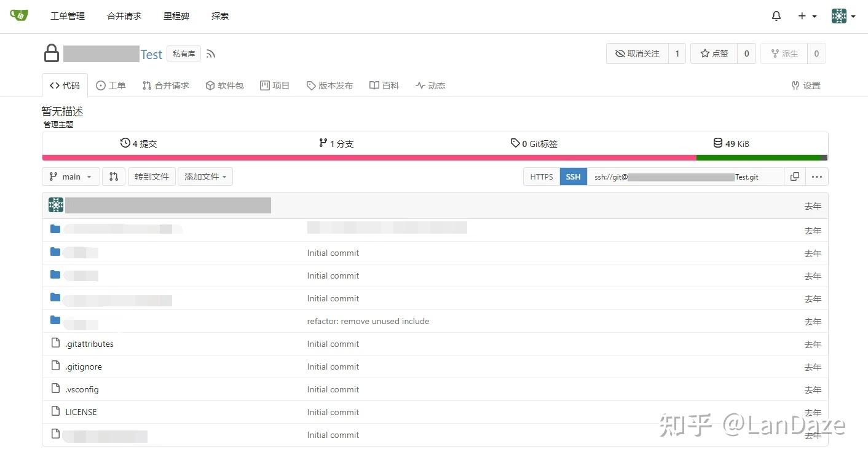Click the folder icon beside the refactor commit
Image resolution: width=868 pixels, height=460 pixels.
coord(55,320)
